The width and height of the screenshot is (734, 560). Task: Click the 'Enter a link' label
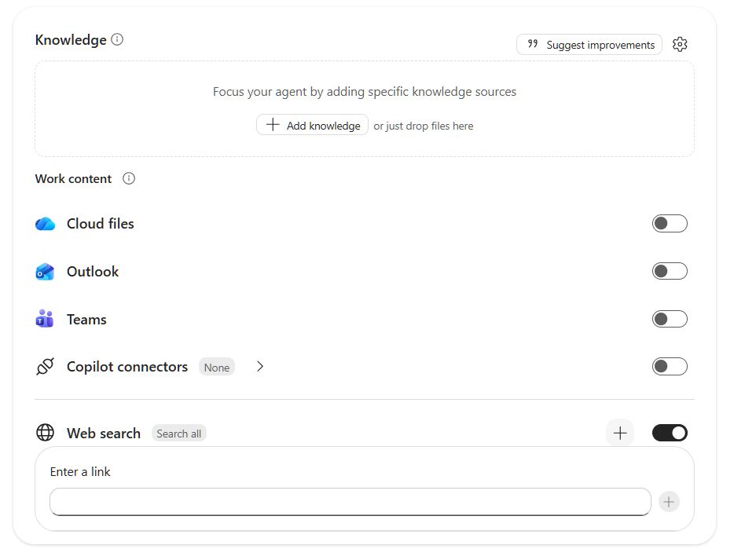pyautogui.click(x=80, y=471)
